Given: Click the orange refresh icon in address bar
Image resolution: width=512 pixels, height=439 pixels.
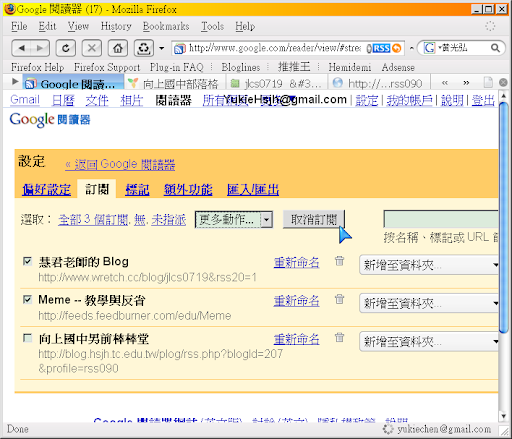Looking at the screenshot, I should [397, 48].
